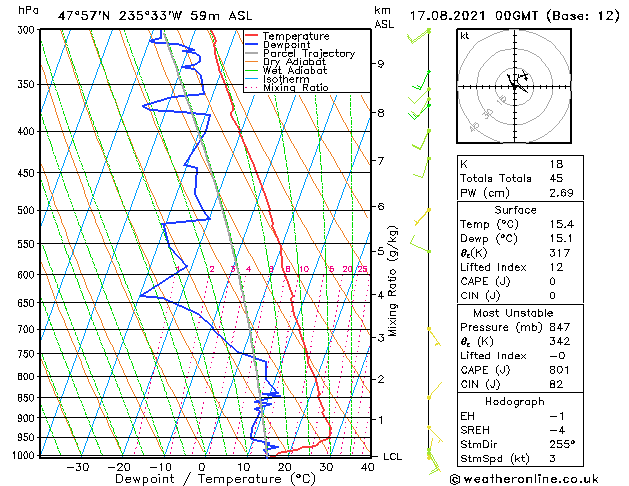This screenshot has width=629, height=486.
Task: Click the hodograph circle plot
Action: coord(515,86)
